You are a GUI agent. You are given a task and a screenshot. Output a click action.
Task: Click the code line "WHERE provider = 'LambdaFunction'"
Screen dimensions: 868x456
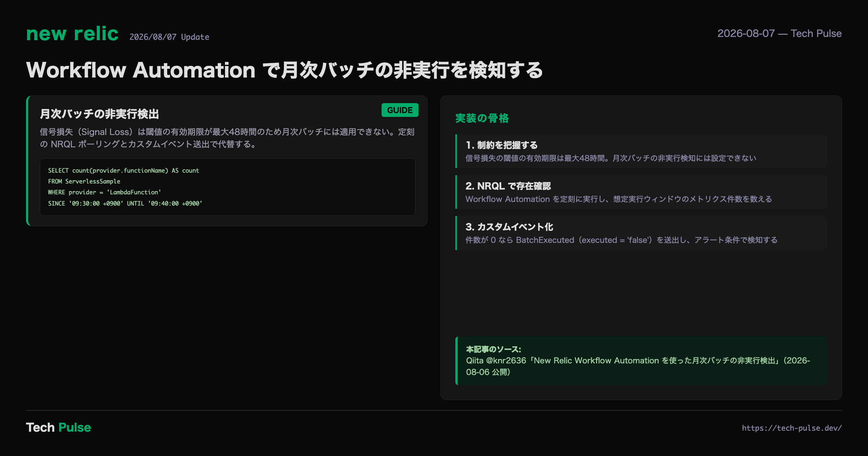pyautogui.click(x=105, y=192)
